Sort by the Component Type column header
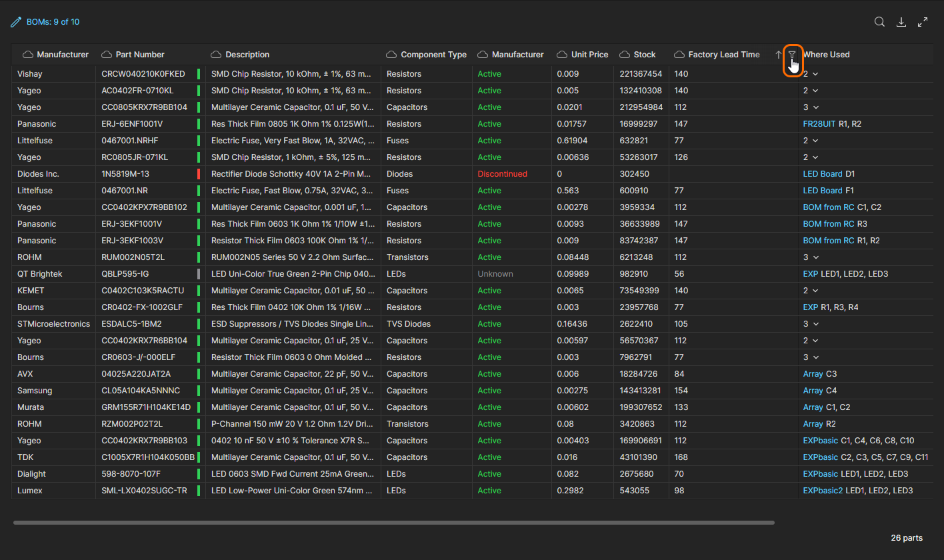The height and width of the screenshot is (560, 944). click(433, 55)
